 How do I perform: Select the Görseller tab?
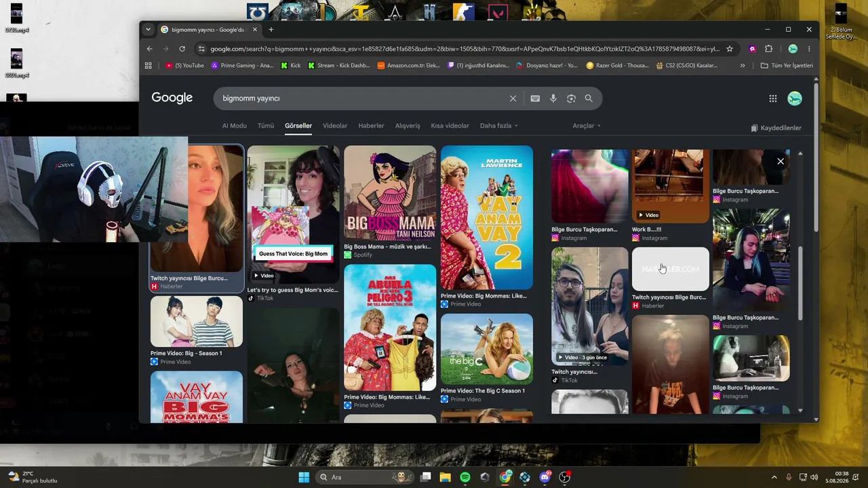[298, 126]
